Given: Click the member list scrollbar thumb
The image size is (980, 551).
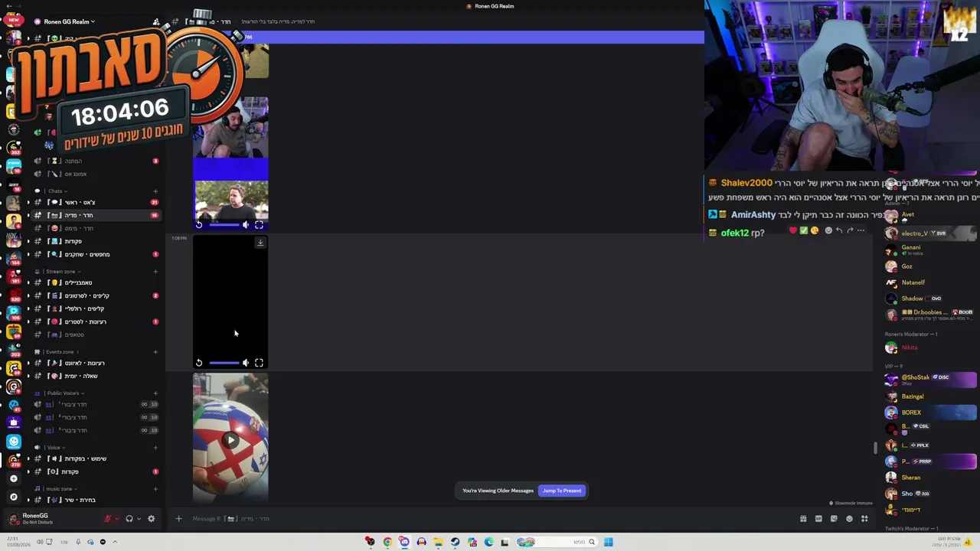Looking at the screenshot, I should 876,448.
